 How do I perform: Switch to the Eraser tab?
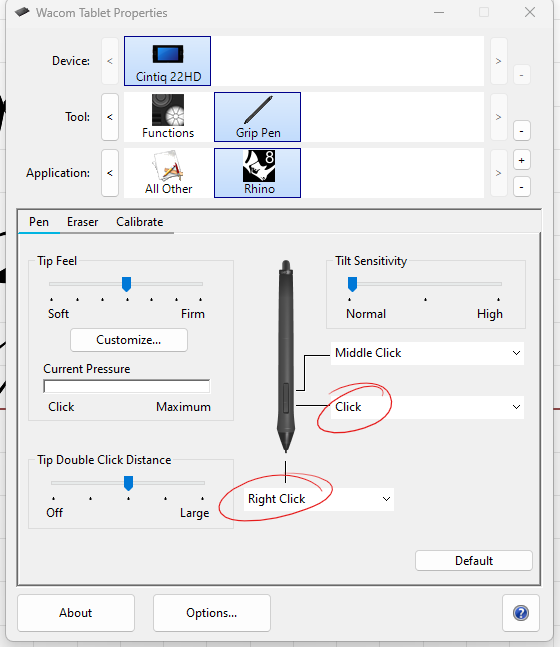coord(83,222)
